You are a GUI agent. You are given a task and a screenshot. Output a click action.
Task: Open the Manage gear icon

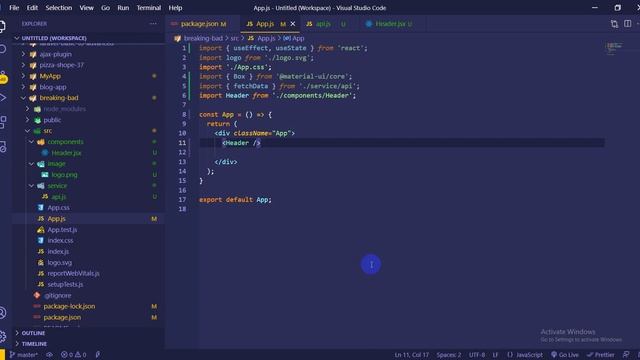pyautogui.click(x=3, y=336)
